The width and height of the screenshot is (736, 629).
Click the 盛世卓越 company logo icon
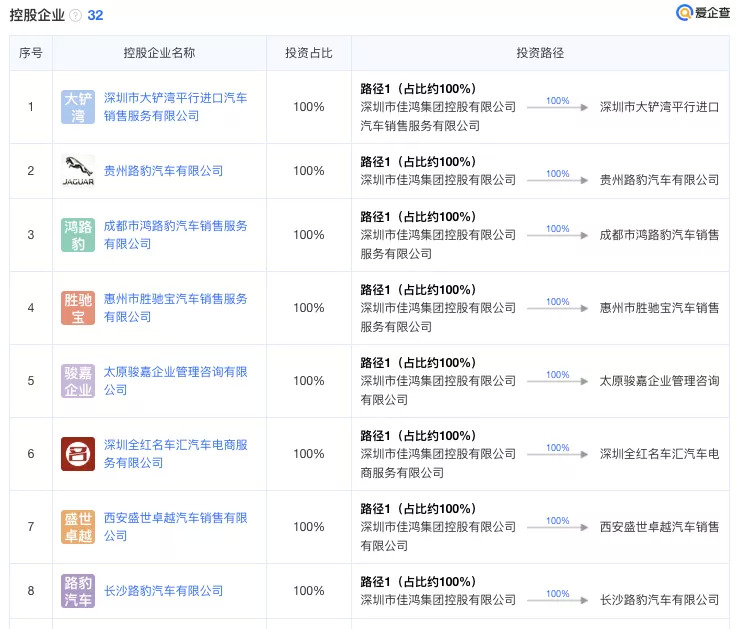[78, 527]
